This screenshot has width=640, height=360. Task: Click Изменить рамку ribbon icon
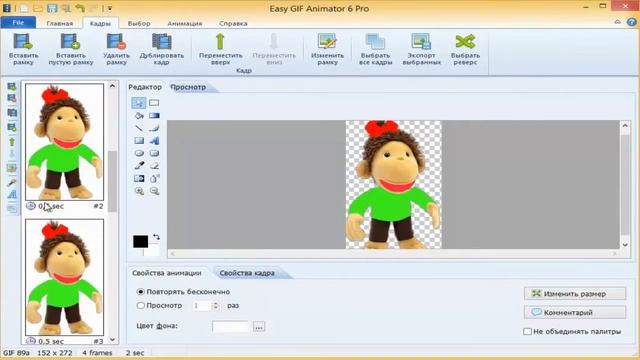327,42
